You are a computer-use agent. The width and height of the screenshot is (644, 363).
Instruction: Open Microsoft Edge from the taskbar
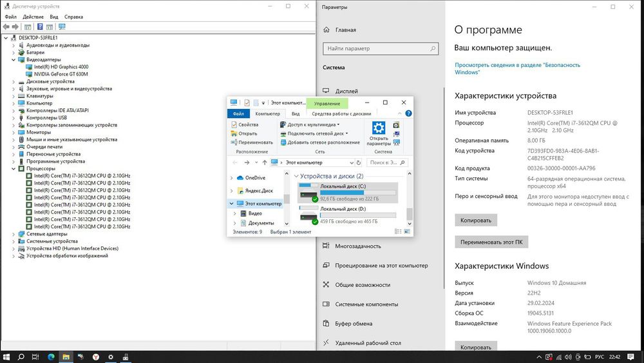point(51,357)
